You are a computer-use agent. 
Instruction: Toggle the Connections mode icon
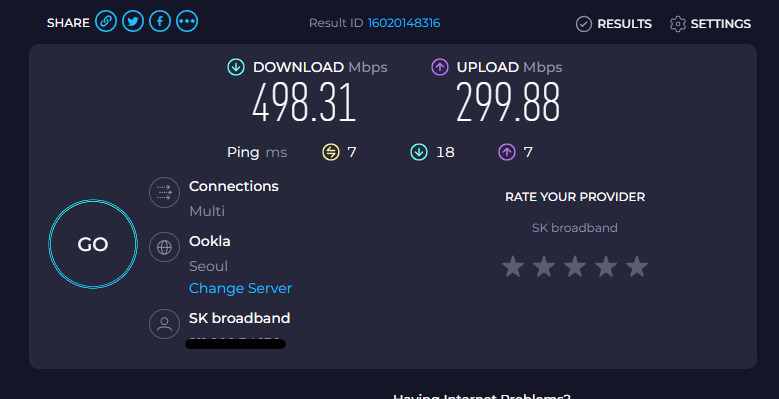[x=164, y=192]
